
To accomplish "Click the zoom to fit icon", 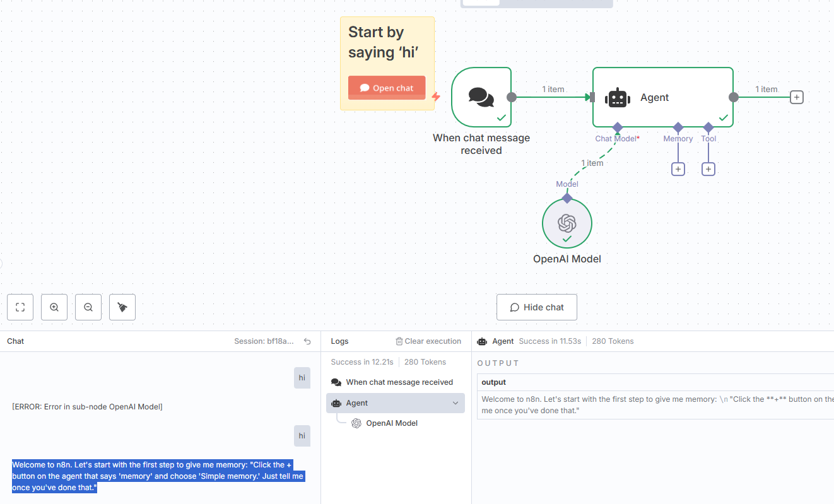I will (20, 307).
